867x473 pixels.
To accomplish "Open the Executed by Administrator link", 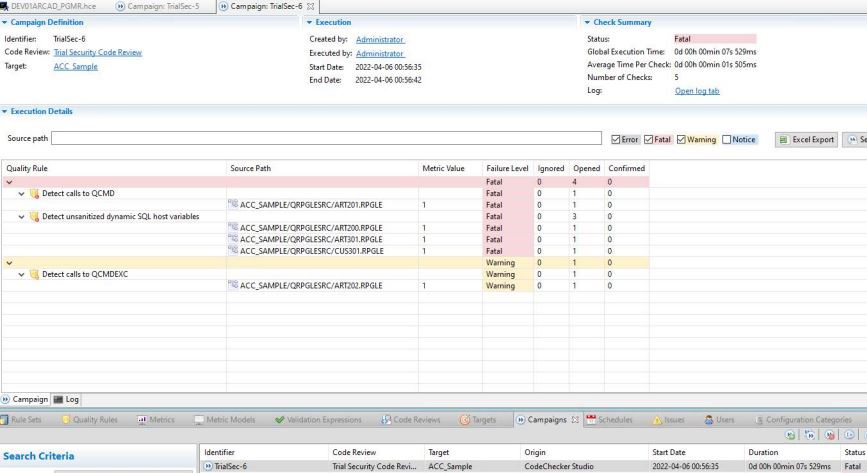I will click(380, 54).
